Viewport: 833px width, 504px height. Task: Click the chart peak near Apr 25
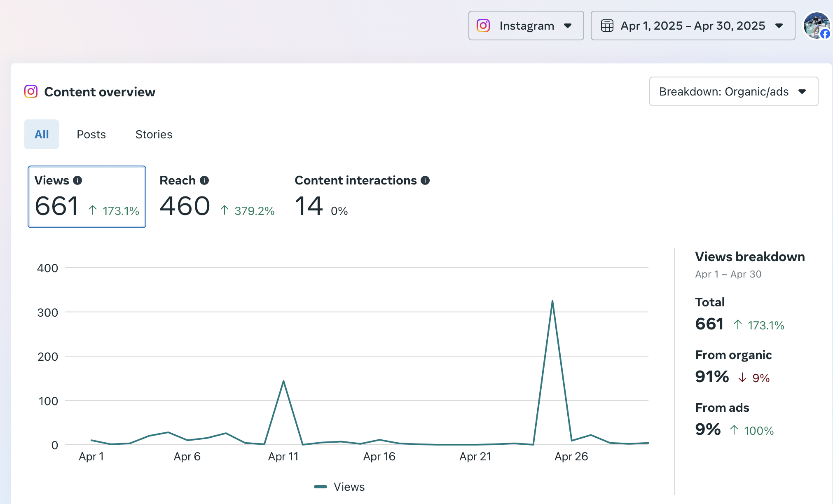[x=552, y=301]
